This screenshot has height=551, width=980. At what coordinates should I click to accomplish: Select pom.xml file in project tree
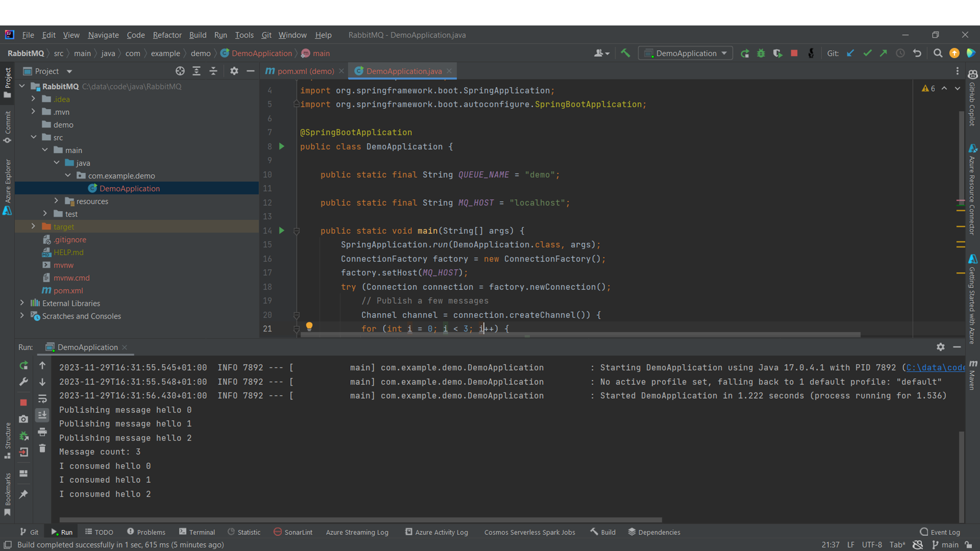68,290
